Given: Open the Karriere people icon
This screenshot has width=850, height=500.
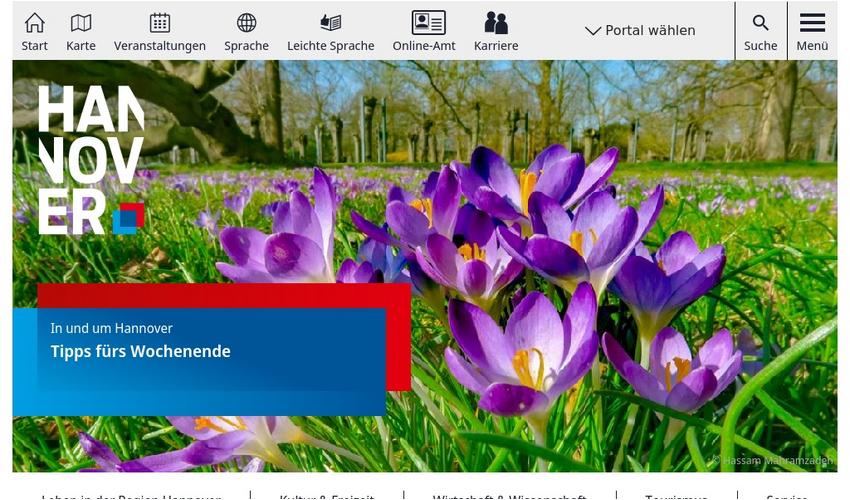Looking at the screenshot, I should (x=496, y=23).
